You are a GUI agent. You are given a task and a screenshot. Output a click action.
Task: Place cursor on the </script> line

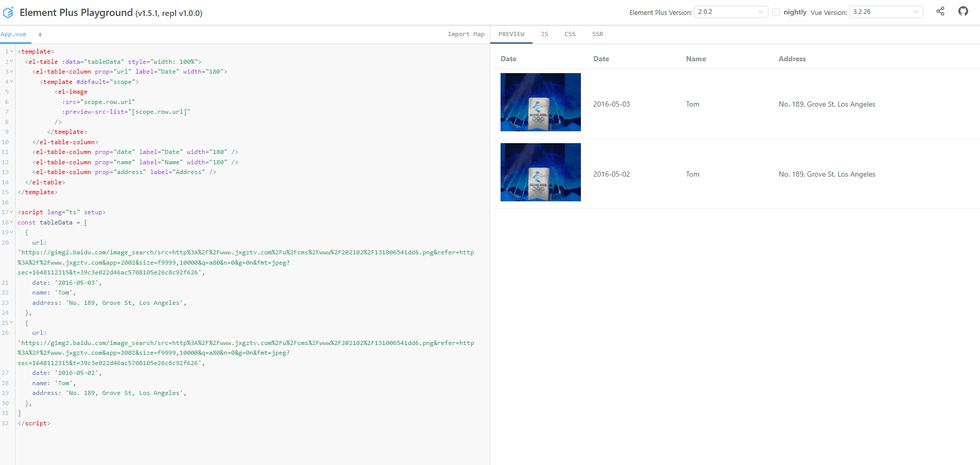(34, 423)
